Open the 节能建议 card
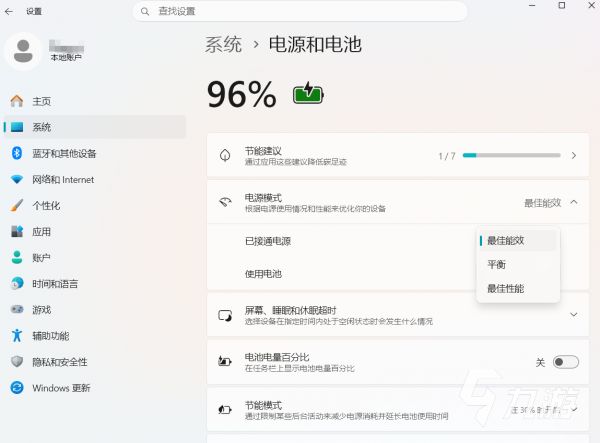Screen dimensions: 600x443 pos(398,155)
